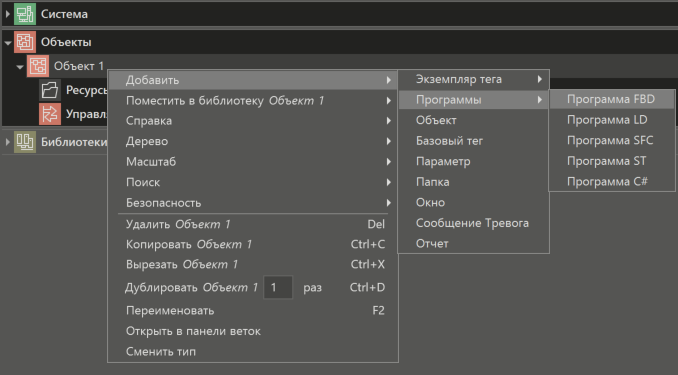Choose Программа LD from submenu

[x=611, y=120]
